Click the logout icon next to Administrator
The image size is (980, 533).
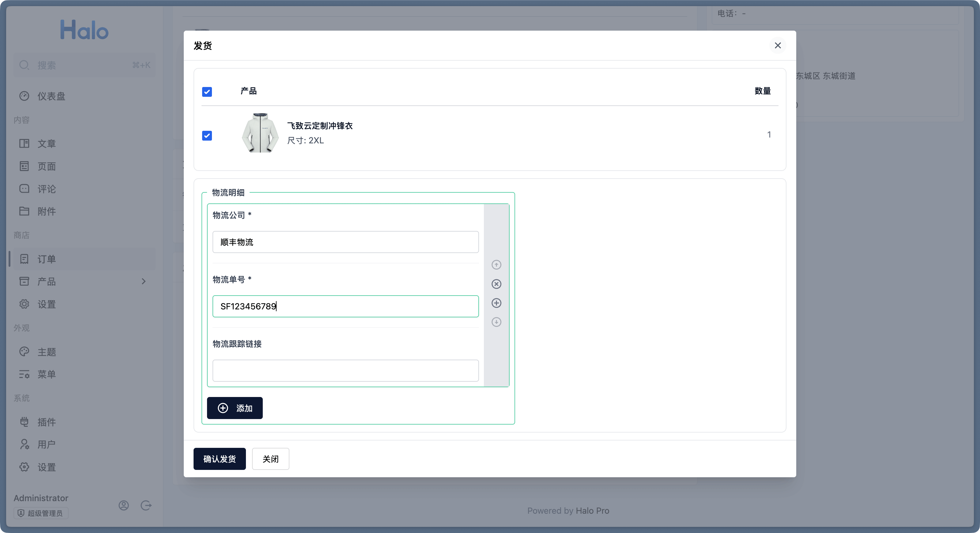146,505
